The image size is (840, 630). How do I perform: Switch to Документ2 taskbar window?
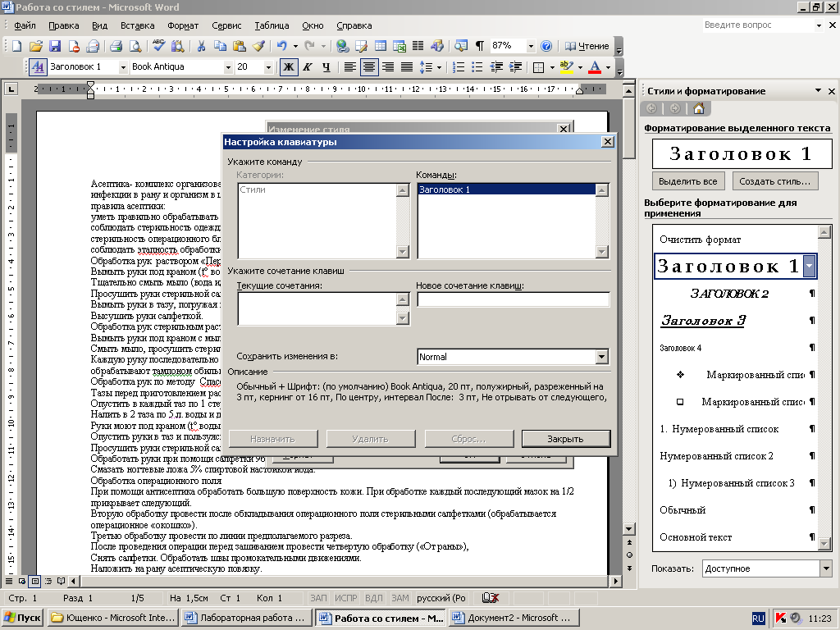point(514,618)
